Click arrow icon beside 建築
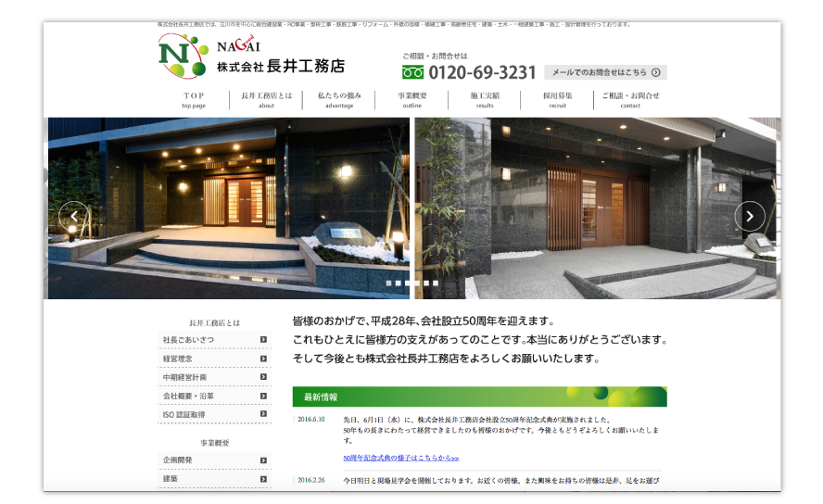 pyautogui.click(x=263, y=479)
